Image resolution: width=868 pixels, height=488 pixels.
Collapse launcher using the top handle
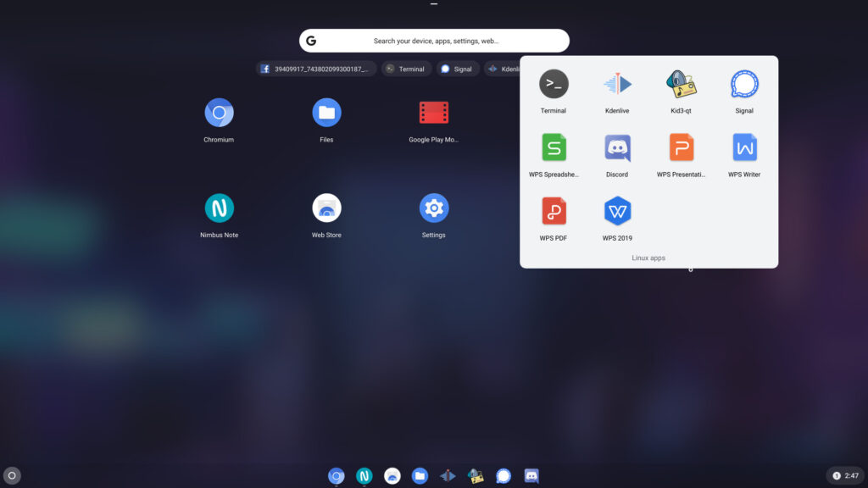coord(434,4)
